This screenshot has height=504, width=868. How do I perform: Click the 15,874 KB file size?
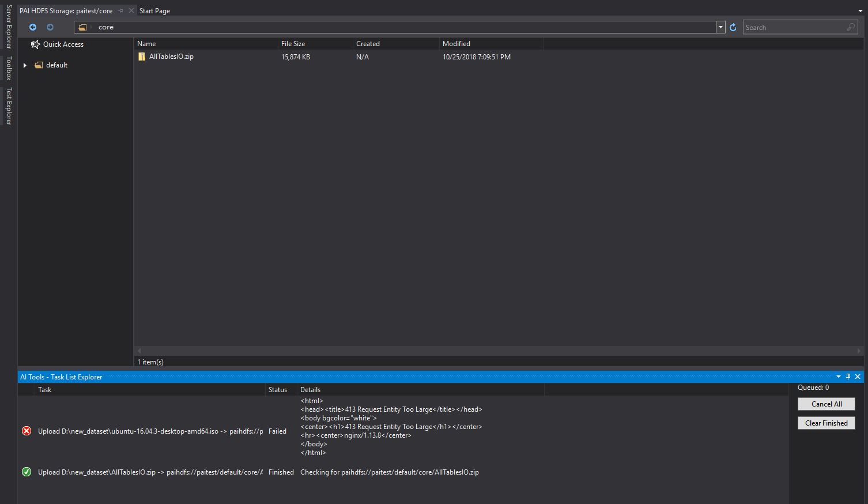pyautogui.click(x=296, y=57)
